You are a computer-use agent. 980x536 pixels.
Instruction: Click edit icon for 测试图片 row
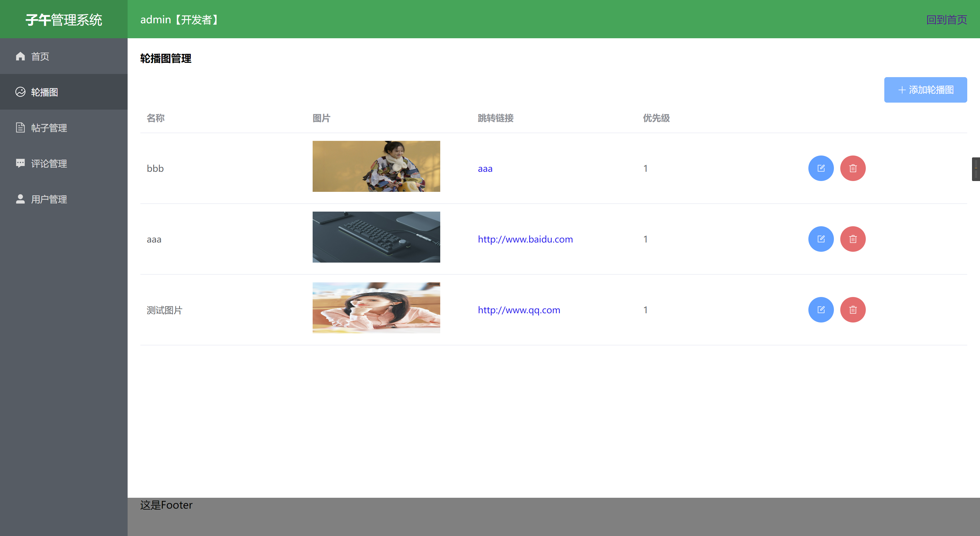(x=820, y=310)
